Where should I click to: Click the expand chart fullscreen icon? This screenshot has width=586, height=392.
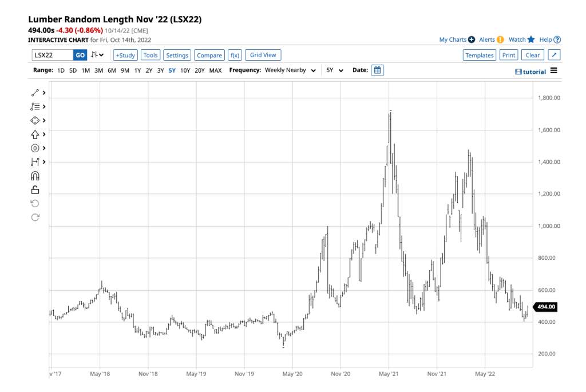click(553, 55)
